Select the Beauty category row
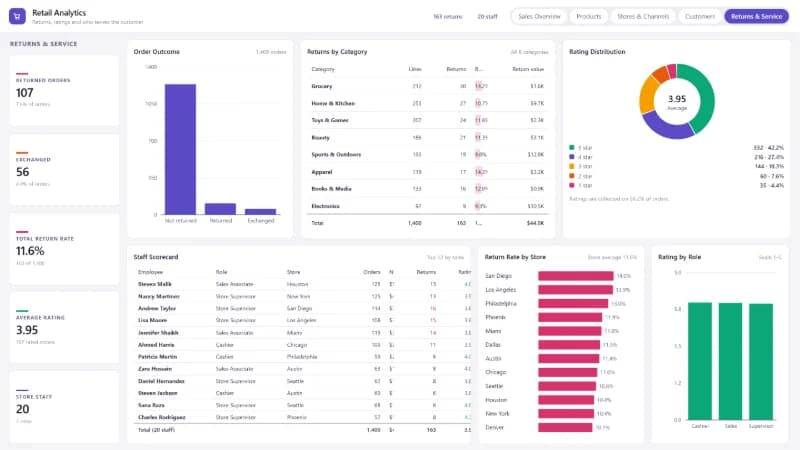 click(428, 137)
